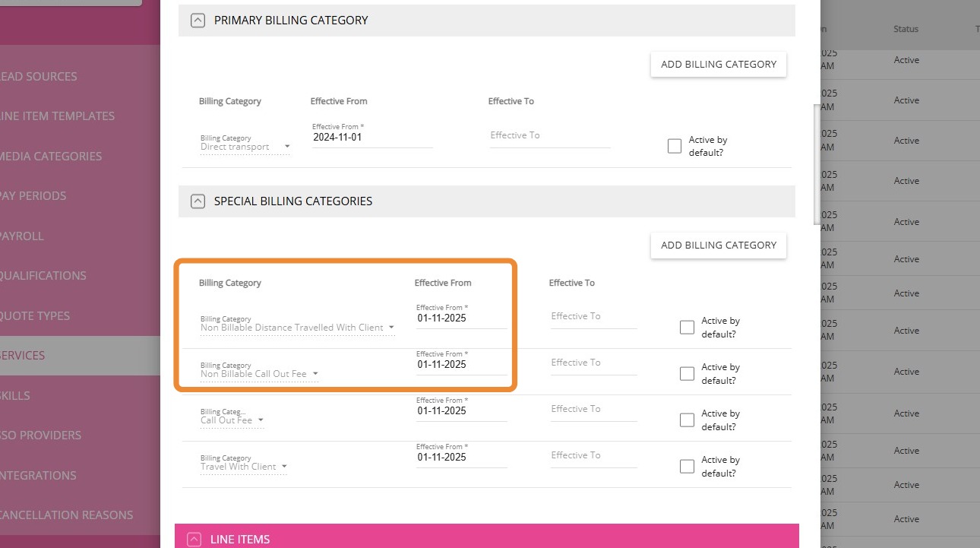The width and height of the screenshot is (980, 548).
Task: Collapse the Primary Billing Category section
Action: click(x=198, y=21)
